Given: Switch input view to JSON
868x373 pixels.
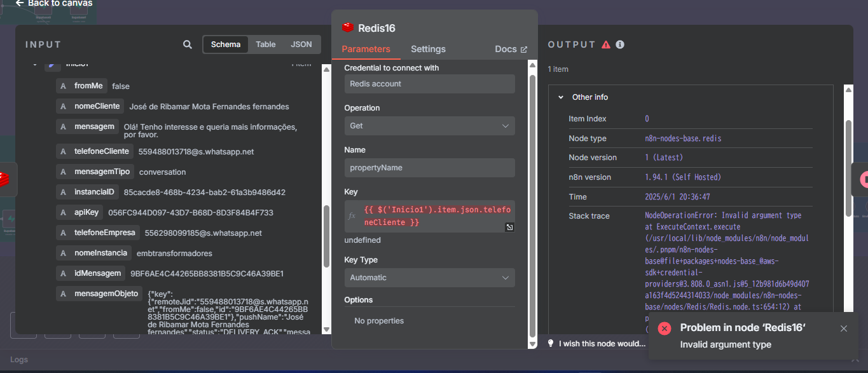Looking at the screenshot, I should coord(301,44).
